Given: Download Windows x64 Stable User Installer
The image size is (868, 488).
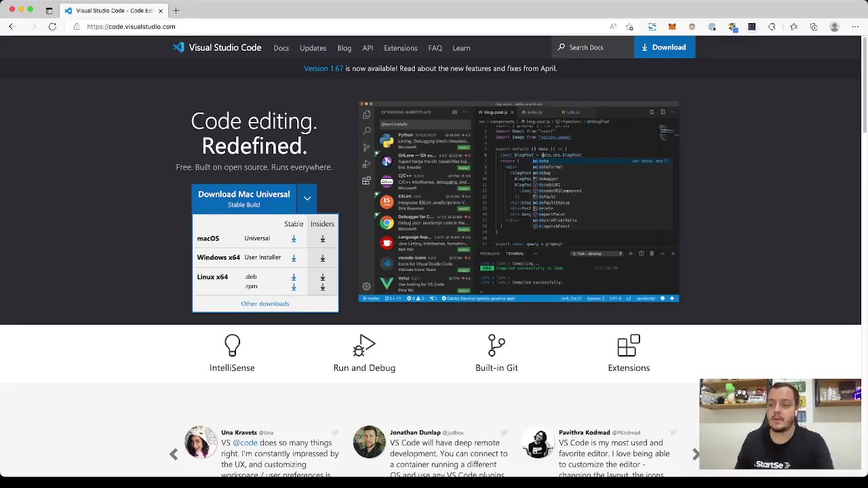Looking at the screenshot, I should pyautogui.click(x=294, y=258).
